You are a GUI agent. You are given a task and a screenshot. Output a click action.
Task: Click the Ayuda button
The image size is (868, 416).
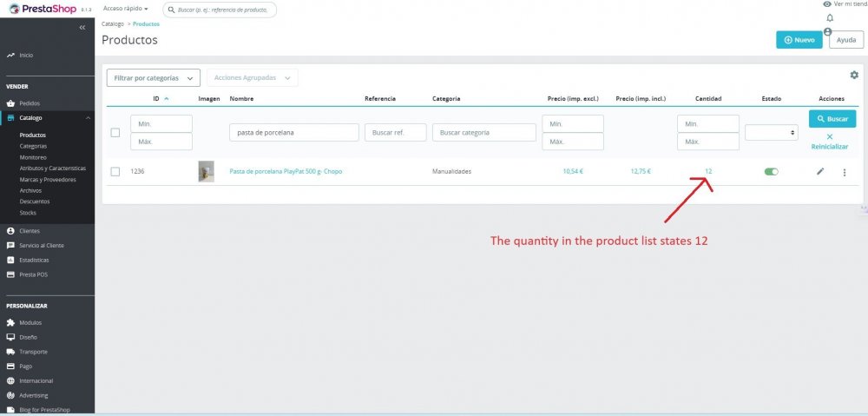(846, 40)
